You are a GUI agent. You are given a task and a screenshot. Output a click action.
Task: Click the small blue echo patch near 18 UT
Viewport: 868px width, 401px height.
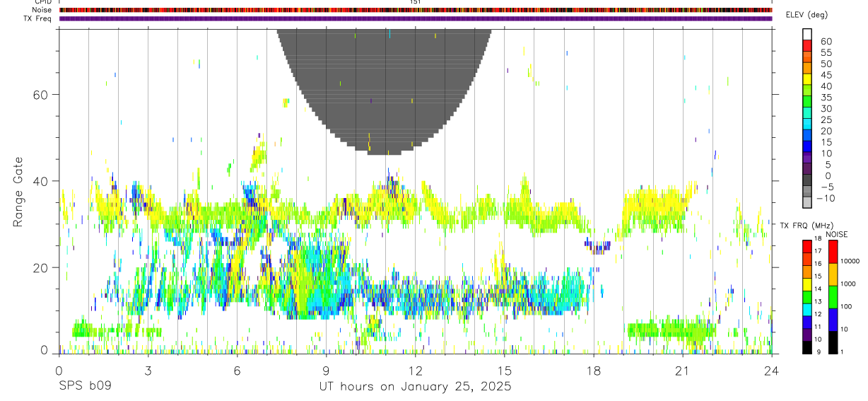coord(597,246)
